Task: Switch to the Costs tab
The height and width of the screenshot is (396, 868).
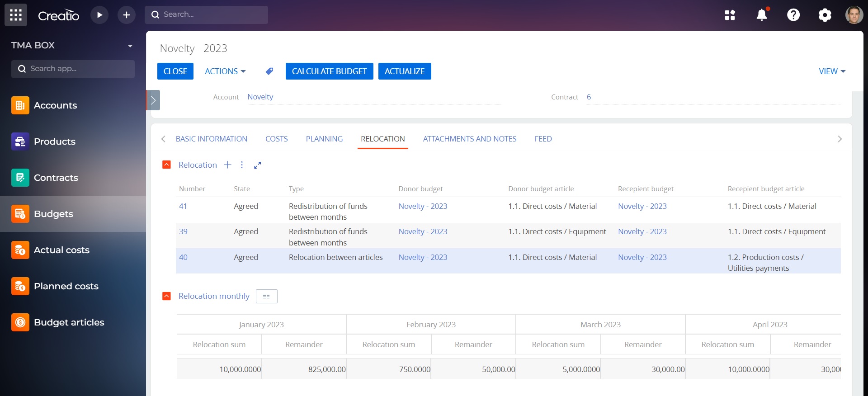Action: 276,139
